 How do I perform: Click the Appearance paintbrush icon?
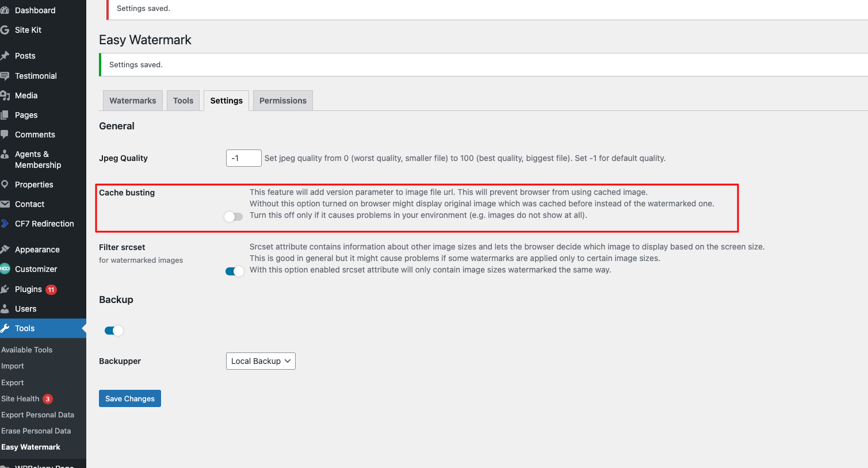(5, 250)
